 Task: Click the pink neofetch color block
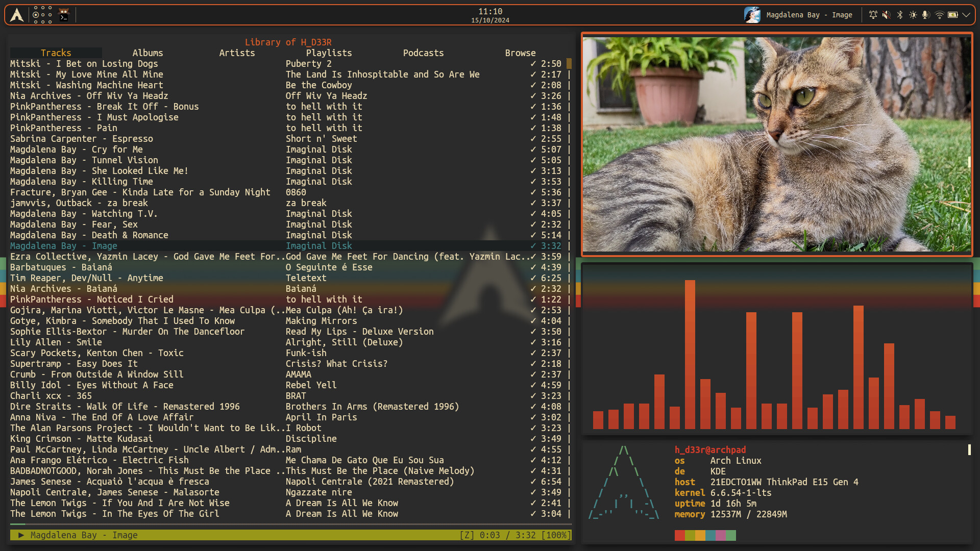click(720, 535)
